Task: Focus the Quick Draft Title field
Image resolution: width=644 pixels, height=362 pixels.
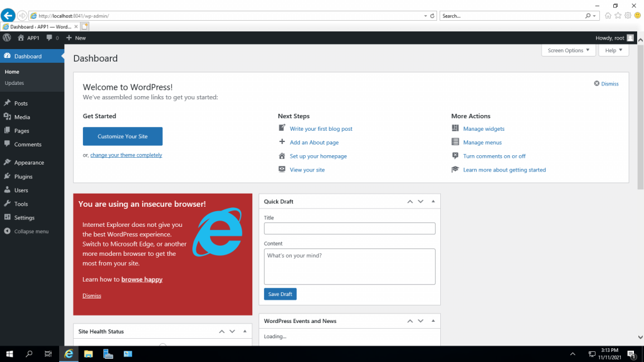Action: coord(350,229)
